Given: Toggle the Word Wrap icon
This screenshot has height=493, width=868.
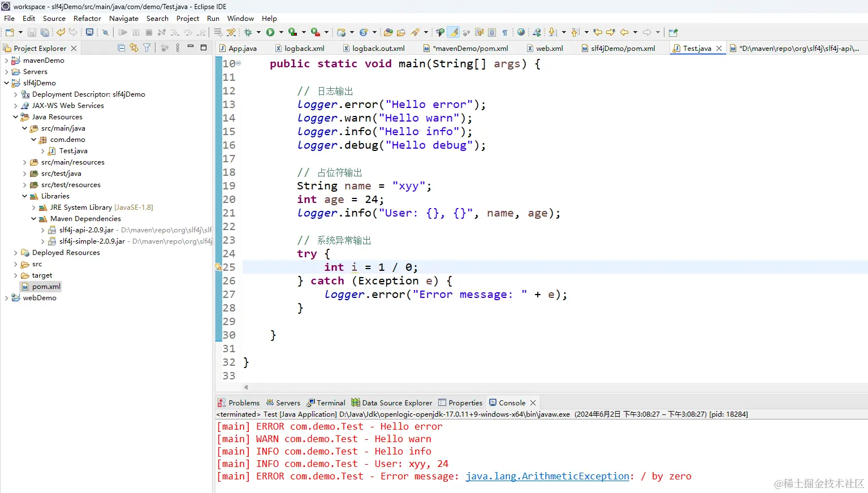Looking at the screenshot, I should click(480, 32).
